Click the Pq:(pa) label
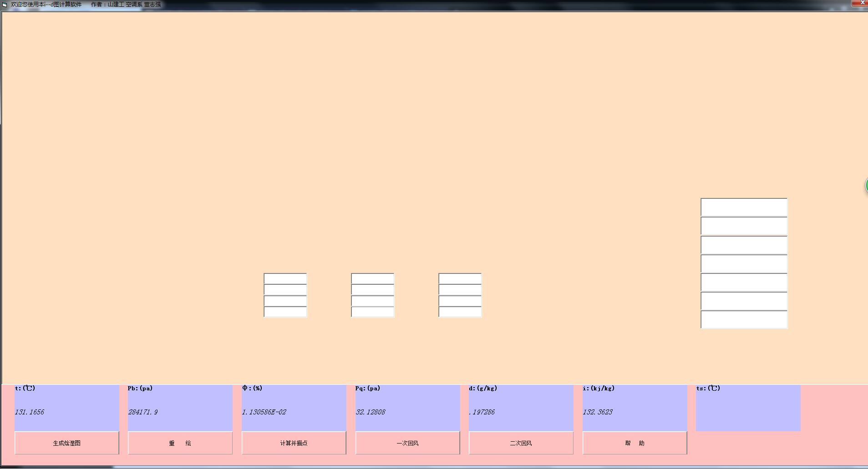 (368, 388)
